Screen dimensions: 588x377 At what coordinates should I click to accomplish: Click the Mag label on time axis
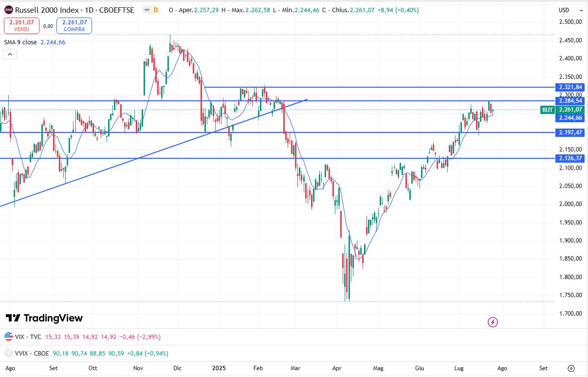pyautogui.click(x=378, y=368)
